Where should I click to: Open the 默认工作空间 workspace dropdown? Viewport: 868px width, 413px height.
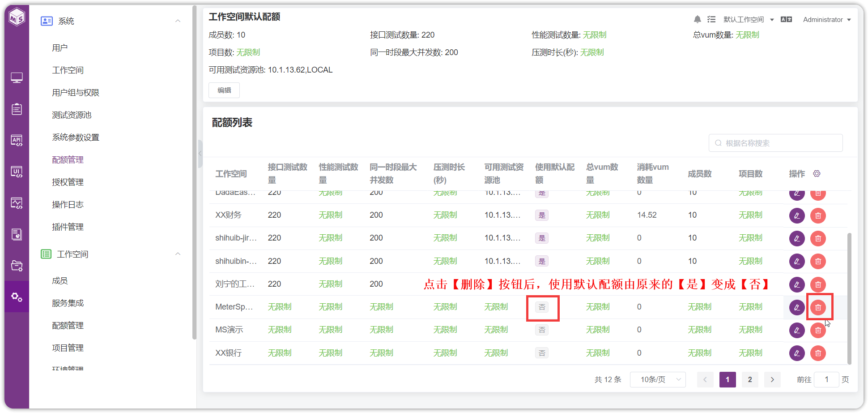coord(749,20)
